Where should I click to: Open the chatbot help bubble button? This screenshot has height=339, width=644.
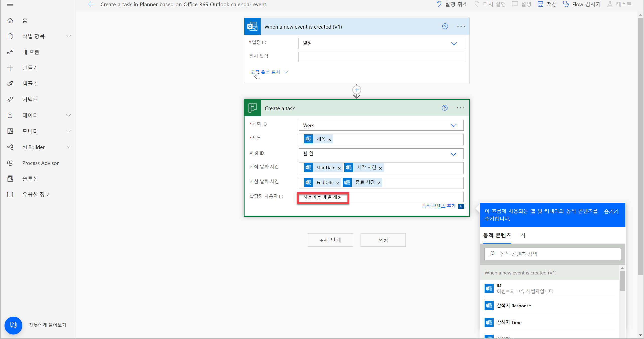coord(13,325)
